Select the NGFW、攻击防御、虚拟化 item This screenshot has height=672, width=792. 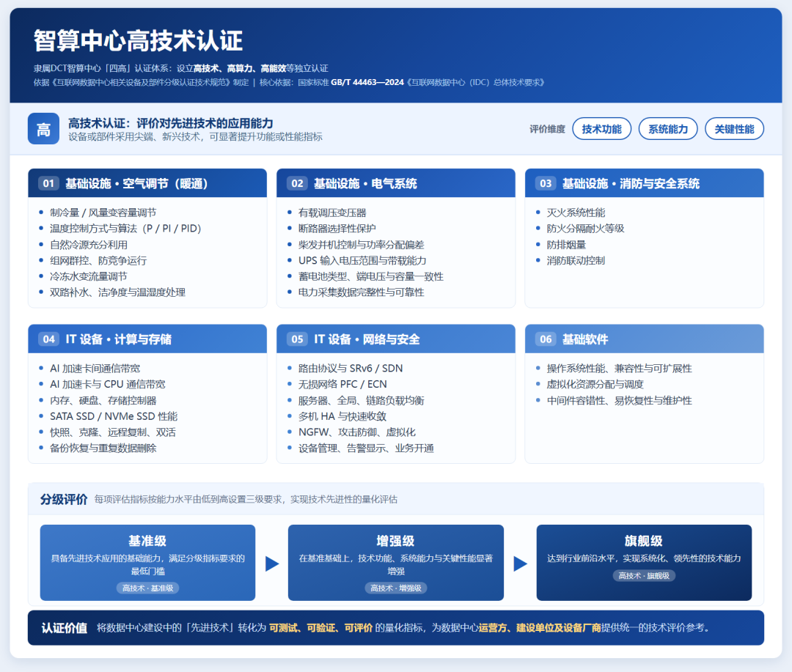pos(357,432)
